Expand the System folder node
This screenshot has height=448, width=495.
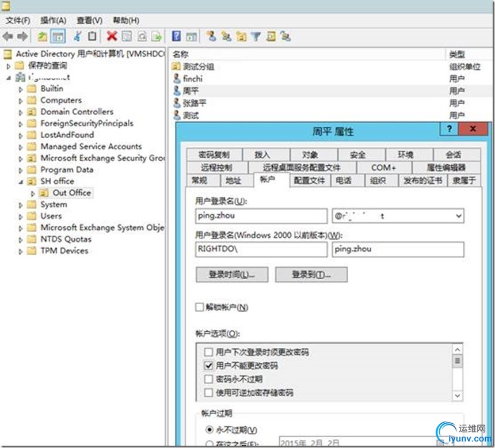[21, 205]
